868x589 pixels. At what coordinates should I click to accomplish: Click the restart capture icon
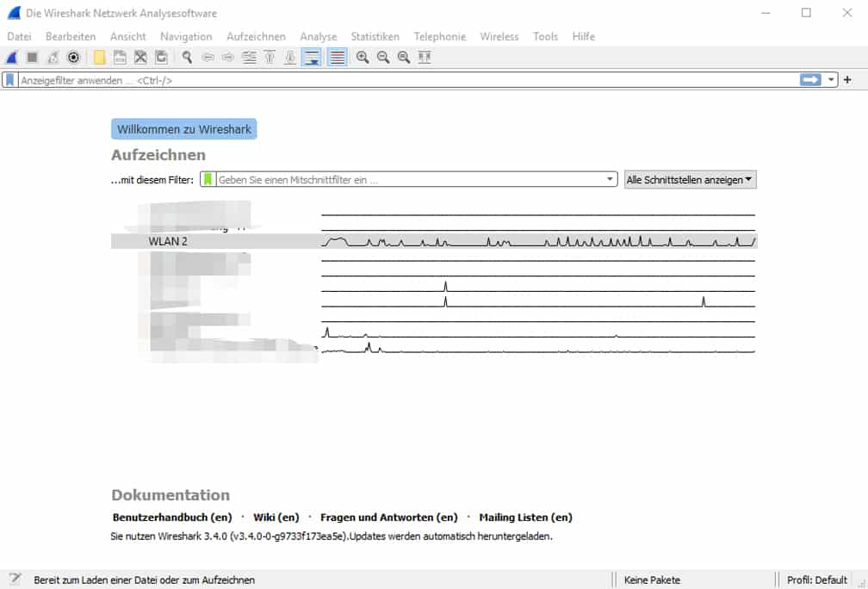pos(53,57)
